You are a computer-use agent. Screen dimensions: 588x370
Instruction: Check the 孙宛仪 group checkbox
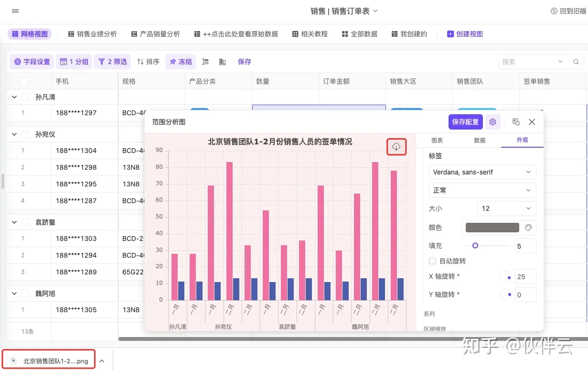coord(25,134)
